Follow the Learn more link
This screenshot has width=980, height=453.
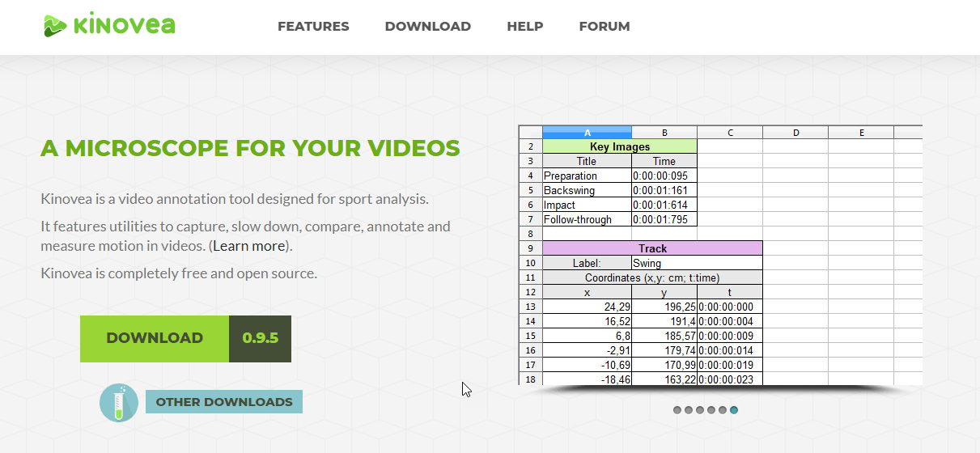click(249, 246)
